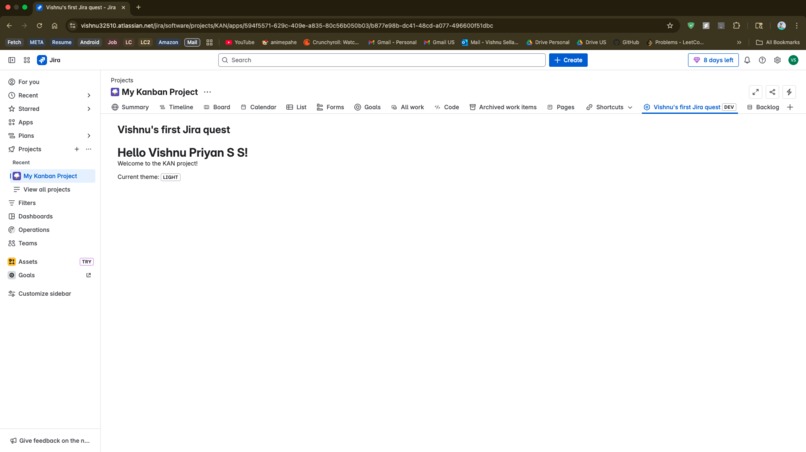Image resolution: width=806 pixels, height=452 pixels.
Task: Open the GitHub bookmark
Action: click(x=626, y=42)
